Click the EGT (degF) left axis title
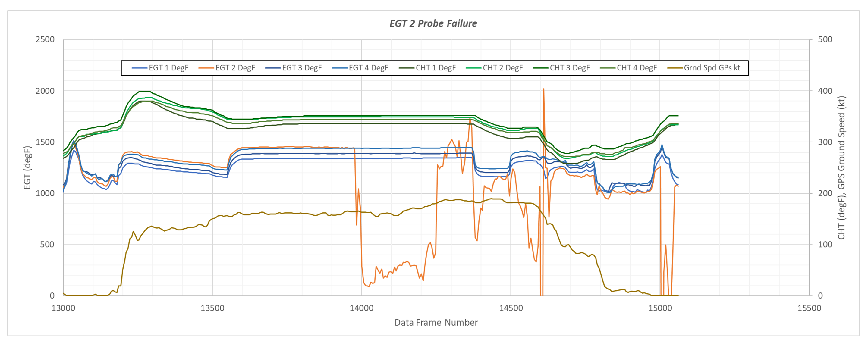868x347 pixels. [x=27, y=168]
